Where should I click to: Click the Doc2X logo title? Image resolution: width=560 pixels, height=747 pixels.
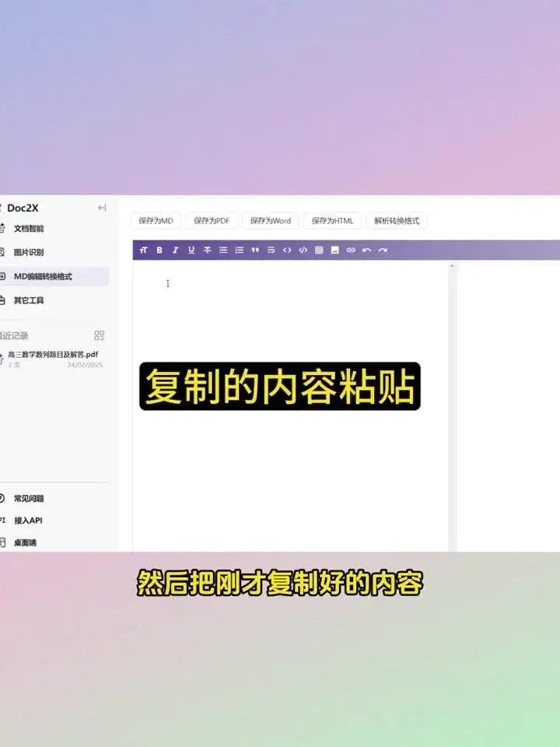[23, 208]
